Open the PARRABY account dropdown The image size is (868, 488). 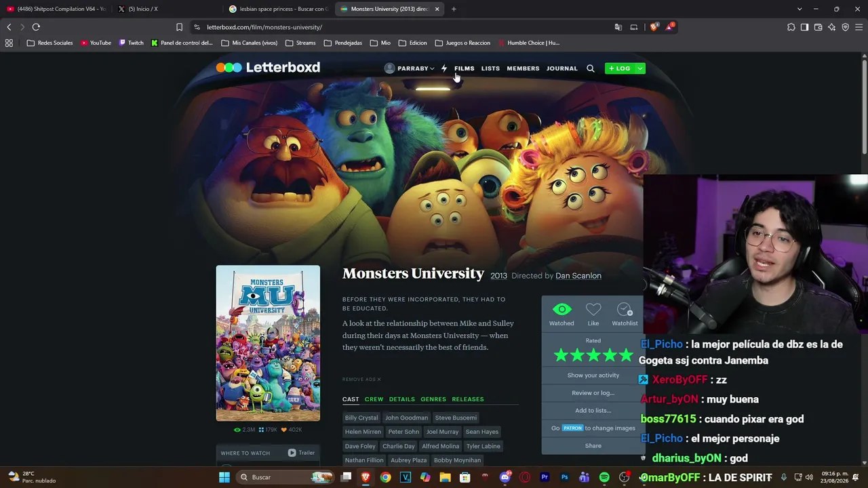(409, 68)
